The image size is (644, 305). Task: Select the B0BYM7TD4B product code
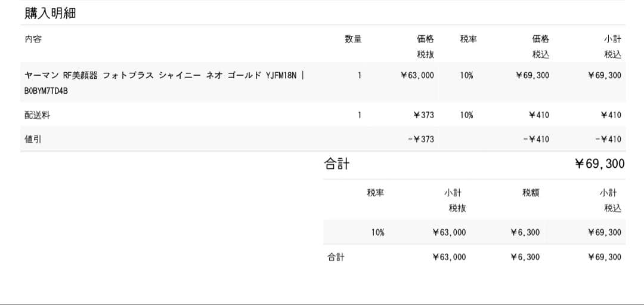47,91
